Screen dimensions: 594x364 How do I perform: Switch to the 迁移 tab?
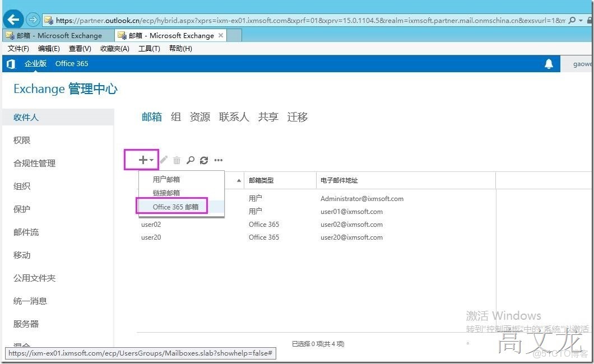click(x=297, y=116)
